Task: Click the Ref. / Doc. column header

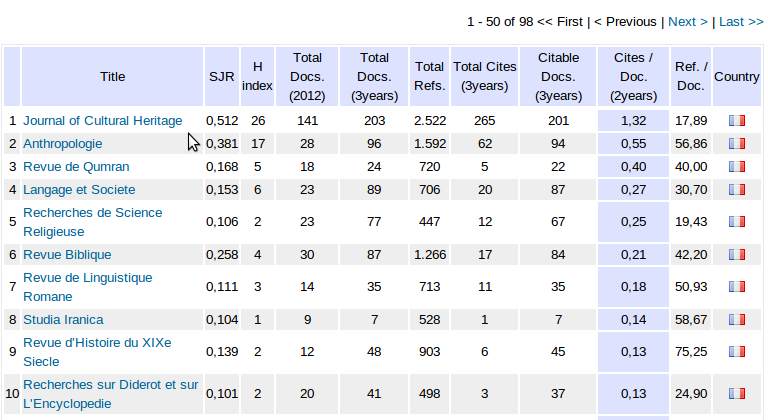Action: (x=691, y=76)
